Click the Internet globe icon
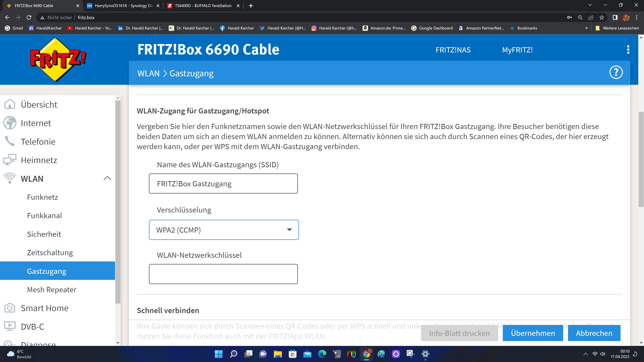The width and height of the screenshot is (644, 362). [x=10, y=123]
